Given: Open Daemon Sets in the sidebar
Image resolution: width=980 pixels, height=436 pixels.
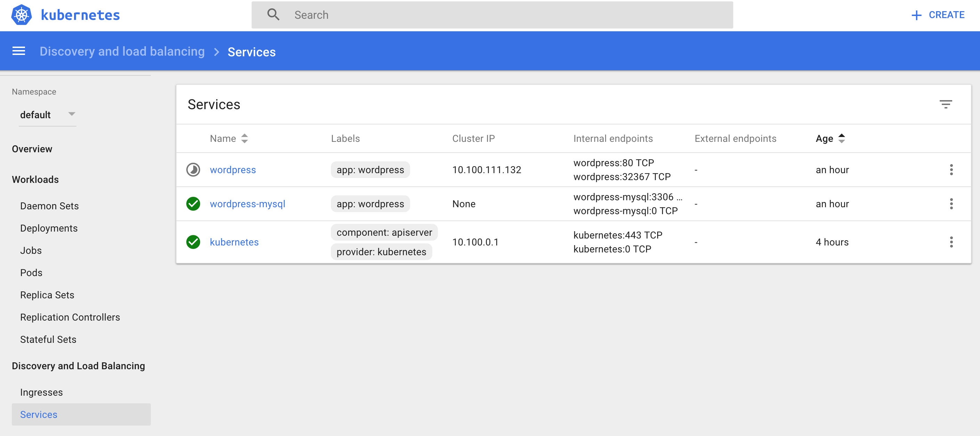Looking at the screenshot, I should [x=49, y=206].
